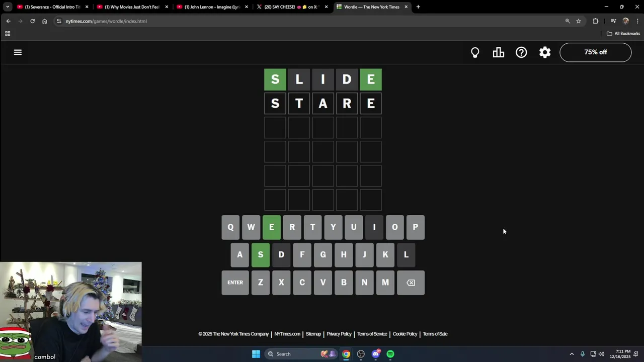Click the U key on the Wordle keyboard
Screen dimensions: 644x362
coord(354,227)
